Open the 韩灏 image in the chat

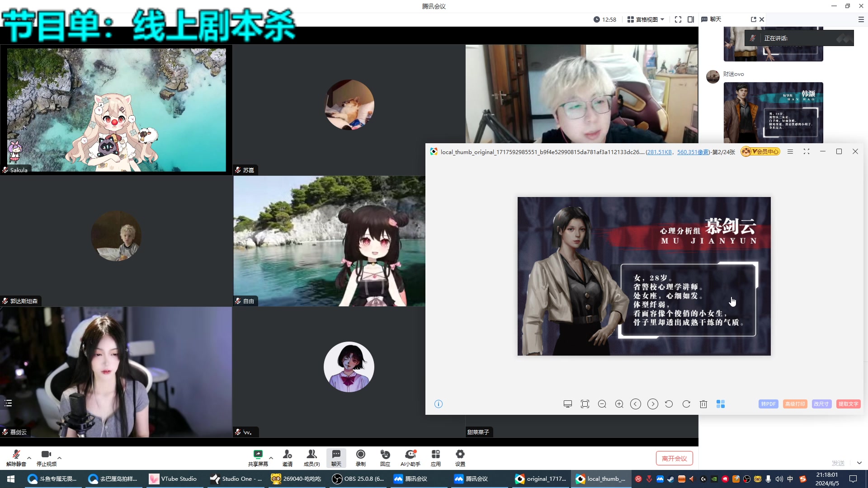pyautogui.click(x=773, y=113)
